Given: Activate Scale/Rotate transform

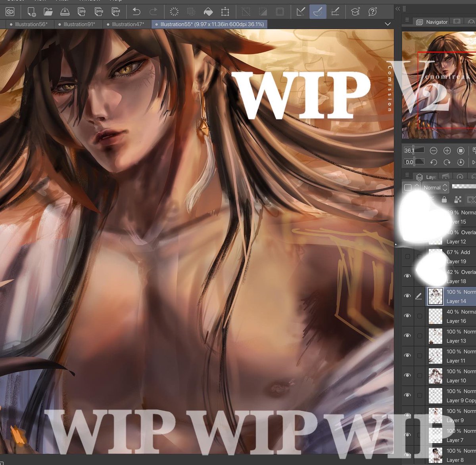Looking at the screenshot, I should (x=225, y=11).
